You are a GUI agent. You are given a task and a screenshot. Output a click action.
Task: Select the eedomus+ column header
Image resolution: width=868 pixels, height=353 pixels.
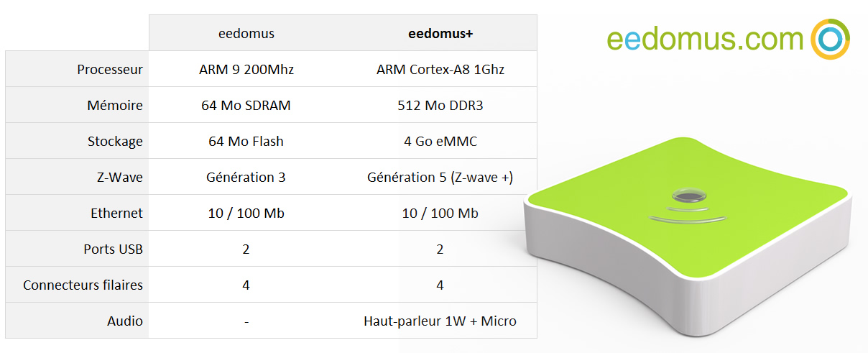pos(440,33)
